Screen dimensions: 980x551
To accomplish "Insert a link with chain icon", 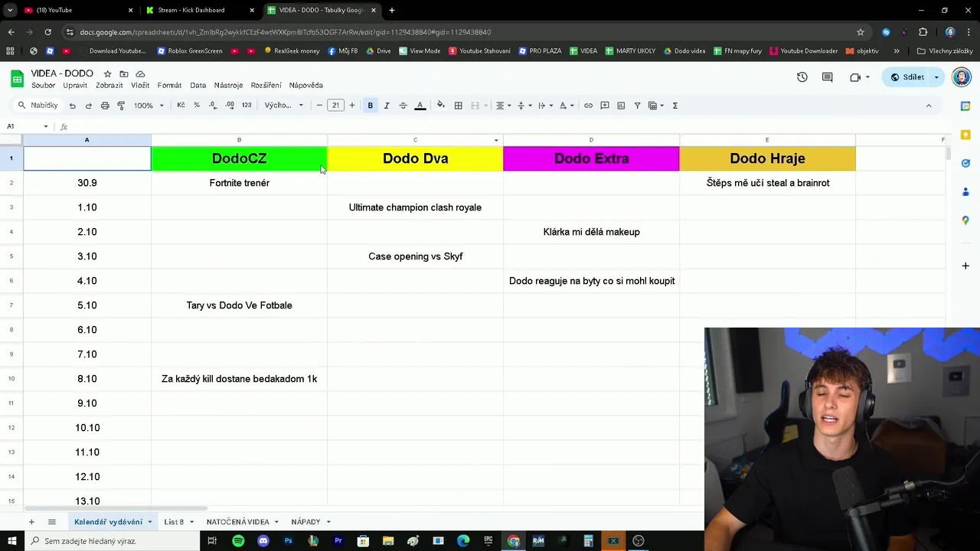I will 588,106.
